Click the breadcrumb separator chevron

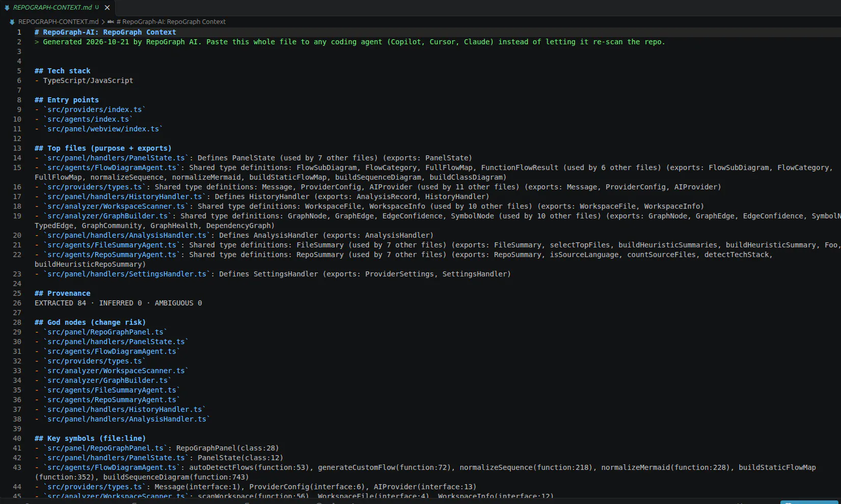click(x=103, y=22)
